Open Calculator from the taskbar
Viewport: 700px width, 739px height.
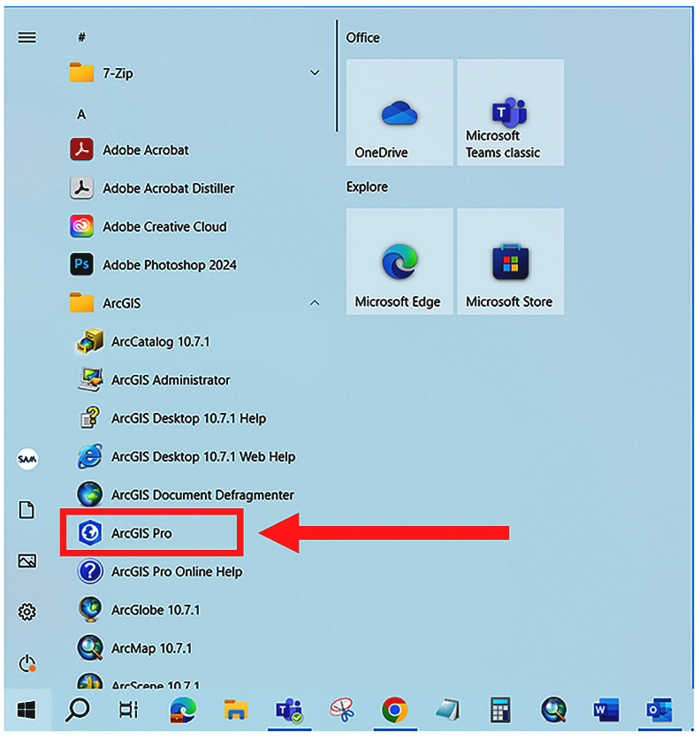[500, 710]
